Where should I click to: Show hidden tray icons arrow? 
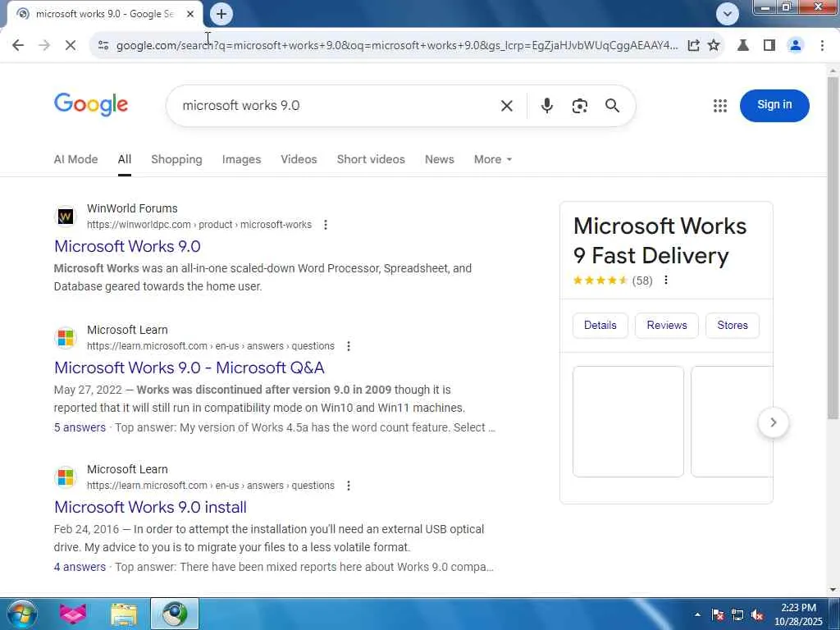pyautogui.click(x=697, y=614)
